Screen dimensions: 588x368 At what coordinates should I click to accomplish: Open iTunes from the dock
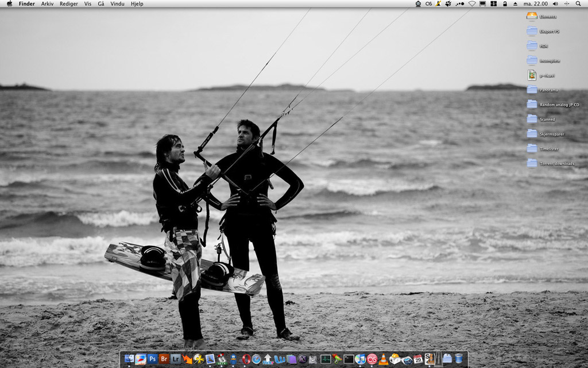tap(360, 359)
